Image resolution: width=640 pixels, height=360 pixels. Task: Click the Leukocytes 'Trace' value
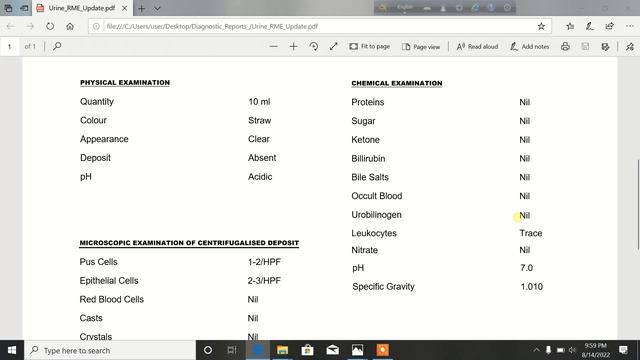pos(531,233)
